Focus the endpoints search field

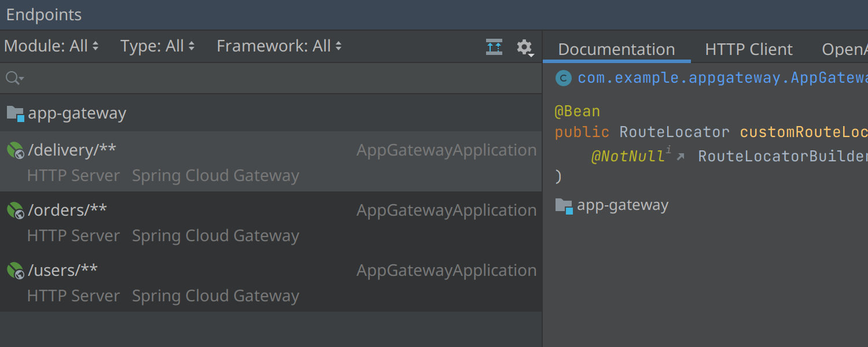pos(271,78)
